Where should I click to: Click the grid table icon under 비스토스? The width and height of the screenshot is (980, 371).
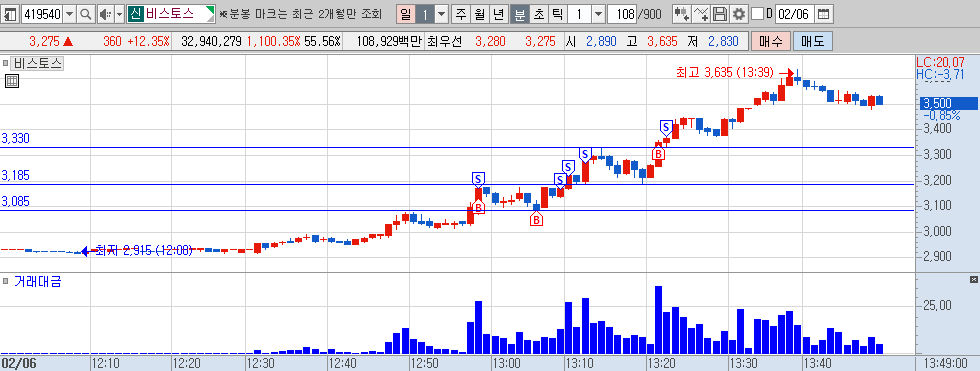(x=11, y=81)
